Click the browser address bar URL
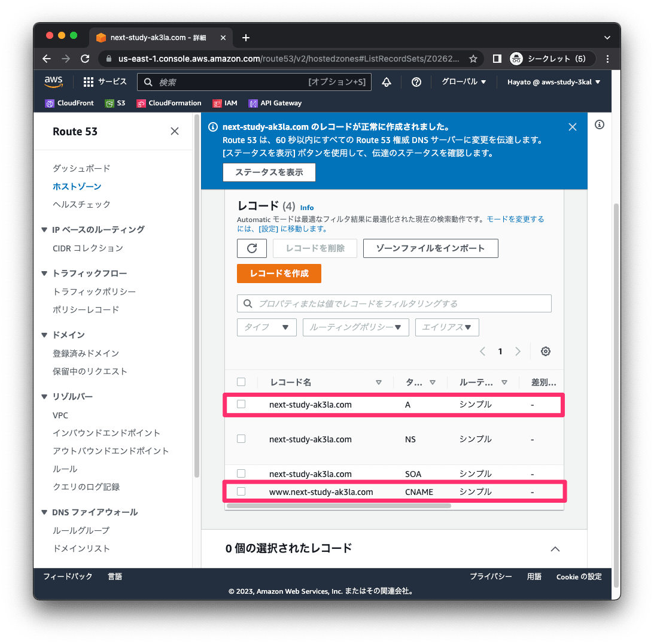 288,59
